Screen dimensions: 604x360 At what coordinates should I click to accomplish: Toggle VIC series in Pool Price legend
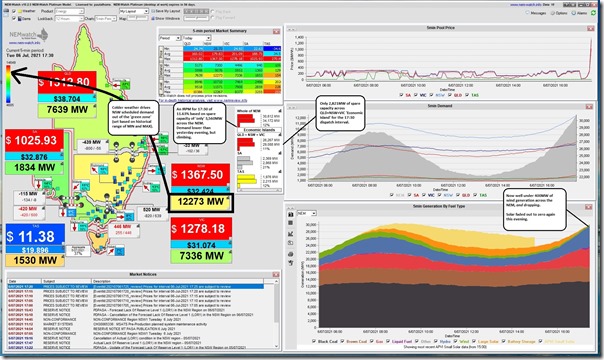416,95
